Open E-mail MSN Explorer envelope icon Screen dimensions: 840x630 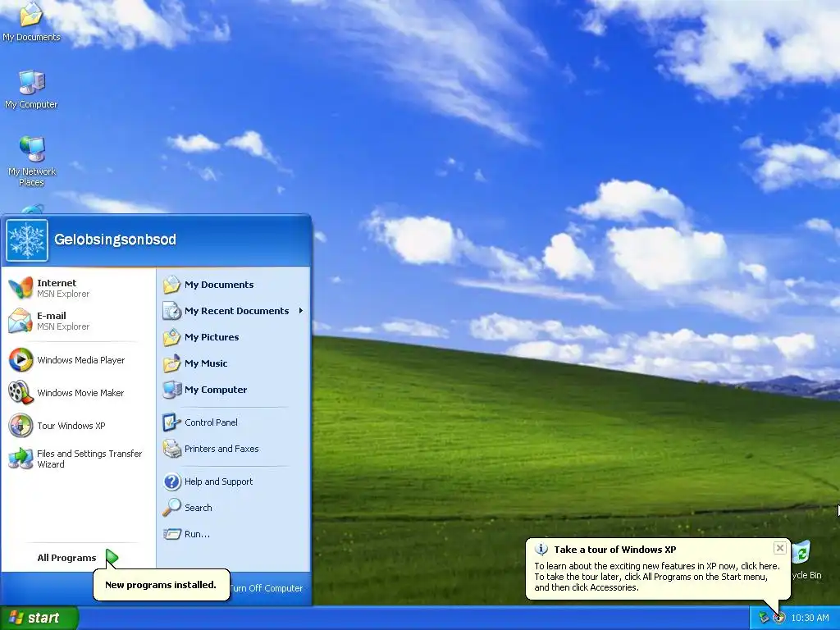tap(21, 321)
